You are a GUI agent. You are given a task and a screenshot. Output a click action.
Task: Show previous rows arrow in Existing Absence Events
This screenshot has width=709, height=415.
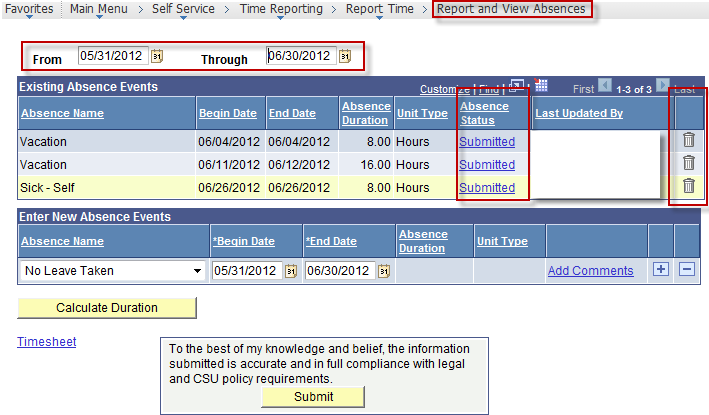(x=605, y=85)
